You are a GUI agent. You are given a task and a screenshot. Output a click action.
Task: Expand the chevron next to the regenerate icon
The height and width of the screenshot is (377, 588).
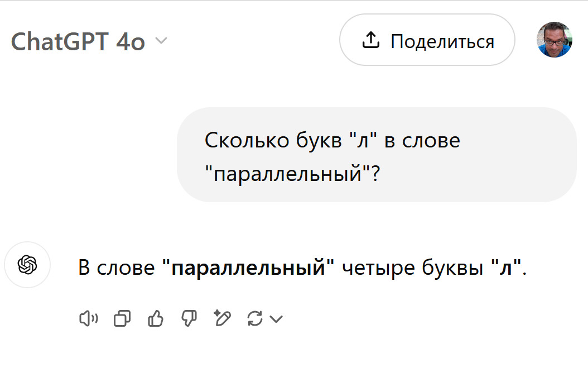[x=276, y=319]
